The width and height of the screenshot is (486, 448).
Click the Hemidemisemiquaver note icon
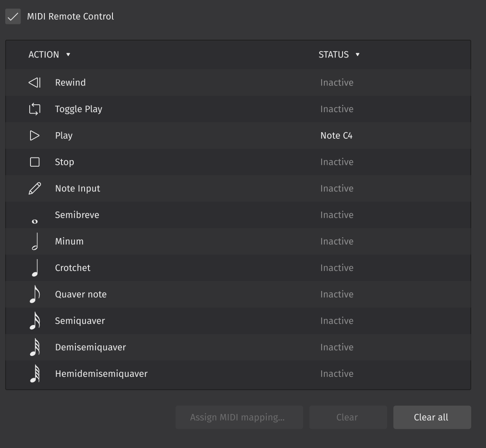pos(34,373)
